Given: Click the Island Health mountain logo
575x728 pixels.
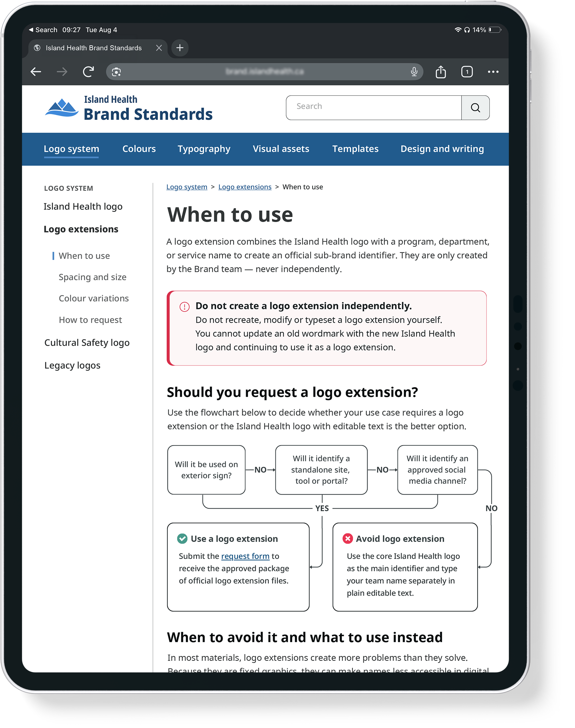Looking at the screenshot, I should tap(62, 108).
